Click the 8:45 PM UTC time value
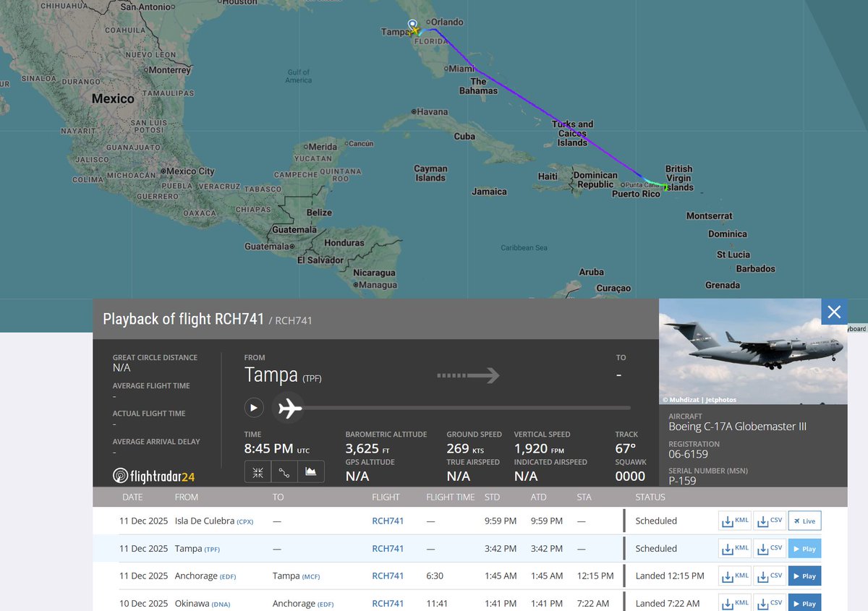The image size is (868, 611). pyautogui.click(x=278, y=448)
